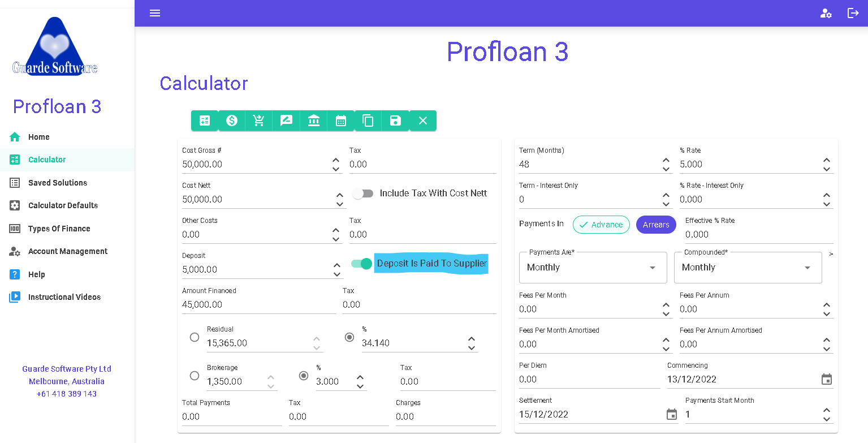This screenshot has width=868, height=443.
Task: Open the hamburger menu in the top bar
Action: 155,13
